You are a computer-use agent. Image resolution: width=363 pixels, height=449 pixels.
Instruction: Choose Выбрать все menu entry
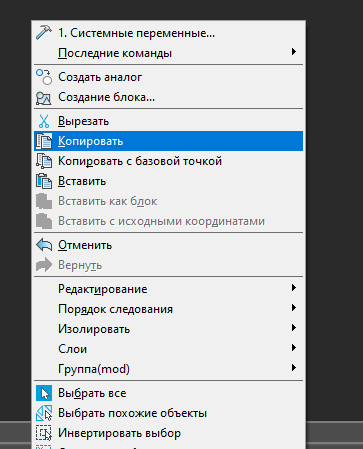tap(168, 393)
